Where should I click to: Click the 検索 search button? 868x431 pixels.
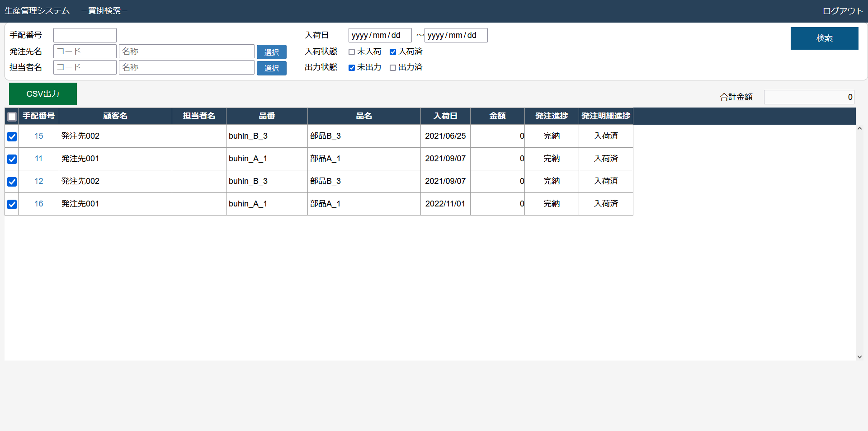[824, 38]
